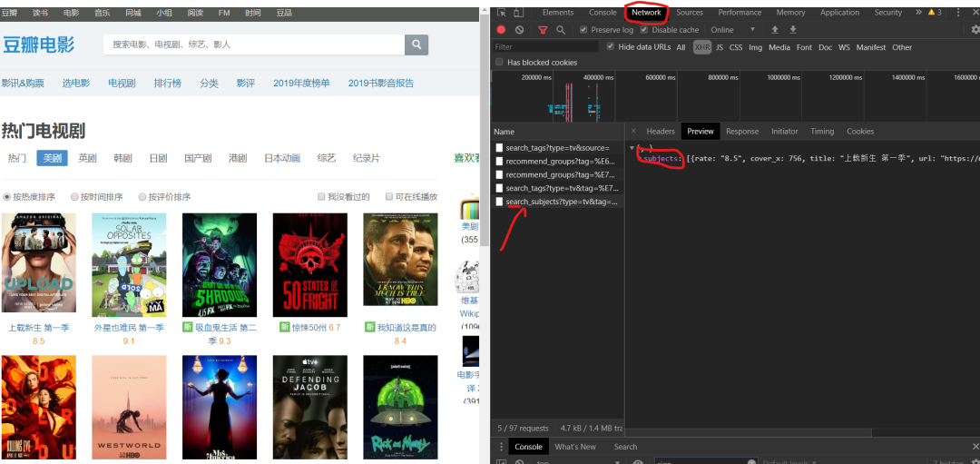The image size is (980, 464).
Task: Click the Douban movie search box
Action: coord(254,45)
